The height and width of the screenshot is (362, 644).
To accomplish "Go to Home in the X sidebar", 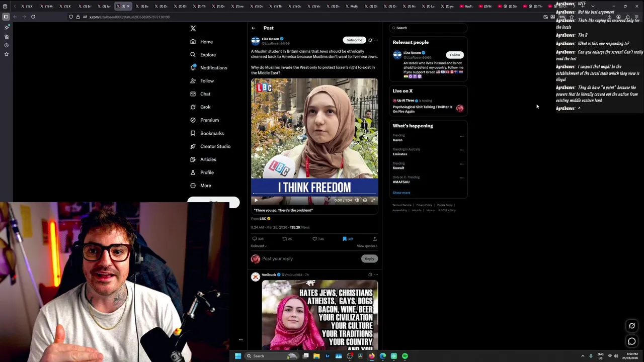I will coord(202,42).
